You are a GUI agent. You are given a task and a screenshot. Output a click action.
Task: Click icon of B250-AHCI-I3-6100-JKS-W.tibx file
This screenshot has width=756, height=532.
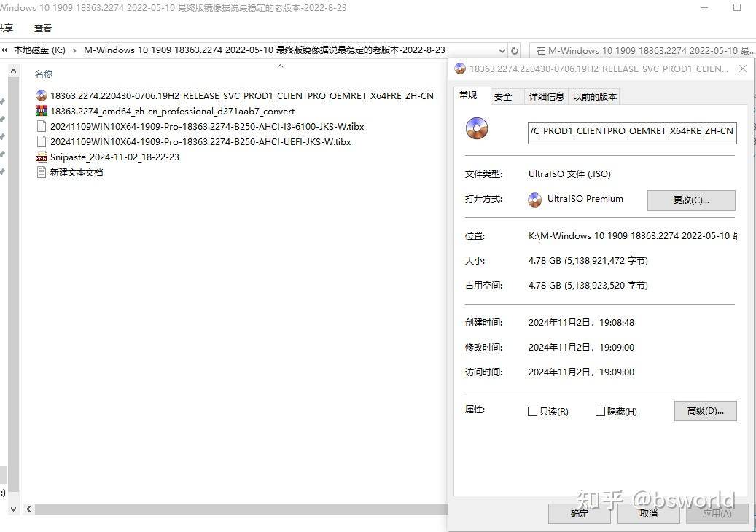point(42,126)
